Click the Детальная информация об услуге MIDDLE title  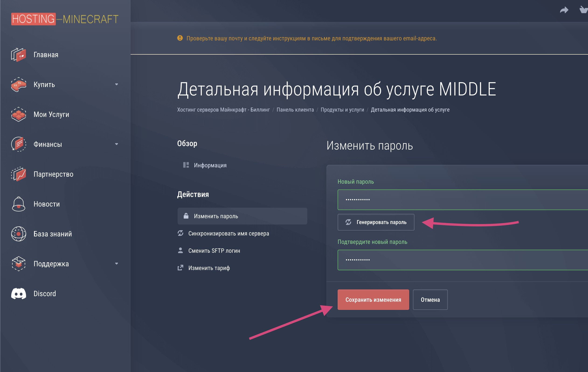(x=337, y=89)
